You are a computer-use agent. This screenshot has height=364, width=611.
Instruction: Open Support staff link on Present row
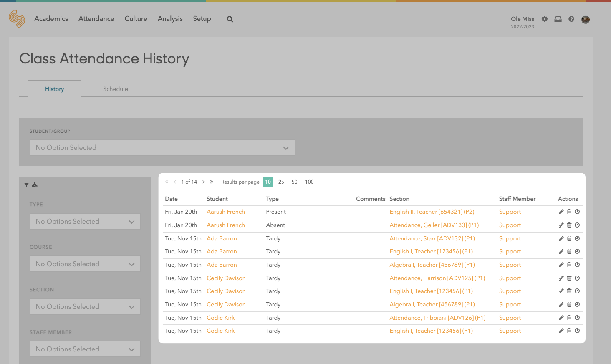pos(510,212)
